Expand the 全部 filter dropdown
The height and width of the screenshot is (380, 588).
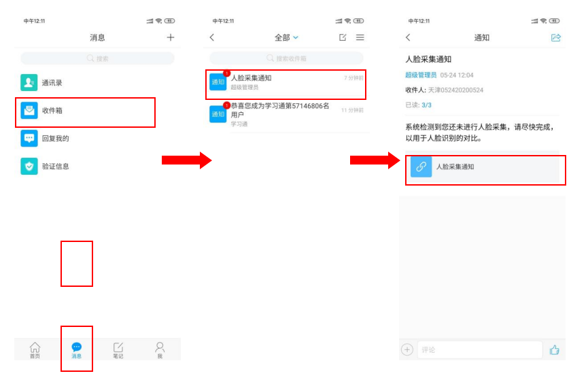click(286, 37)
